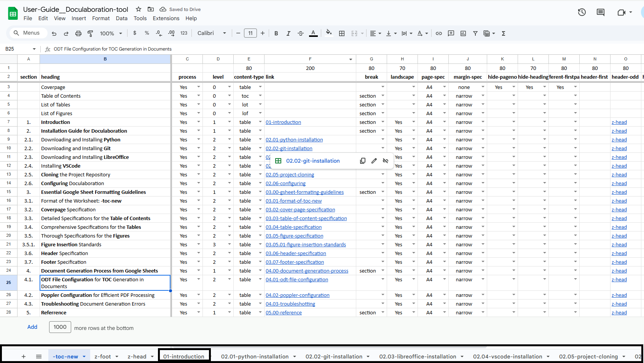Open column F header dropdown arrow
The height and width of the screenshot is (363, 644).
tap(351, 59)
